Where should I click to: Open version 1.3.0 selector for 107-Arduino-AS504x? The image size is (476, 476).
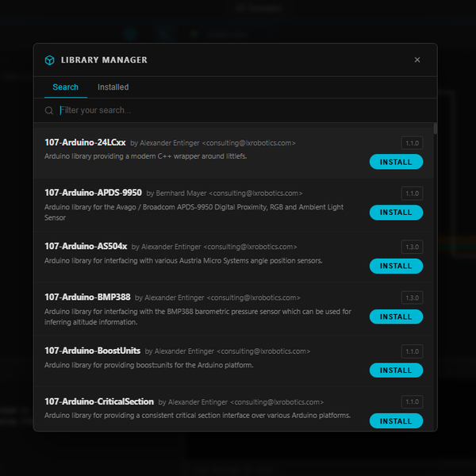[x=412, y=247]
